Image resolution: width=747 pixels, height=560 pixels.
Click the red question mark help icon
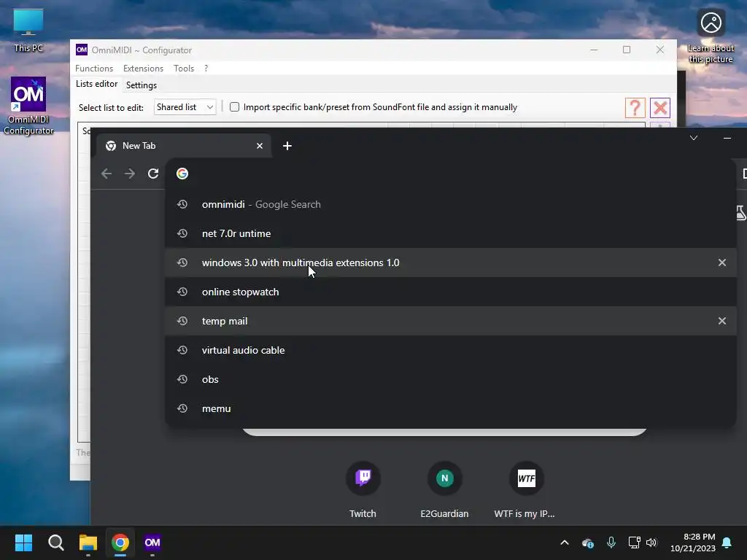click(x=635, y=108)
